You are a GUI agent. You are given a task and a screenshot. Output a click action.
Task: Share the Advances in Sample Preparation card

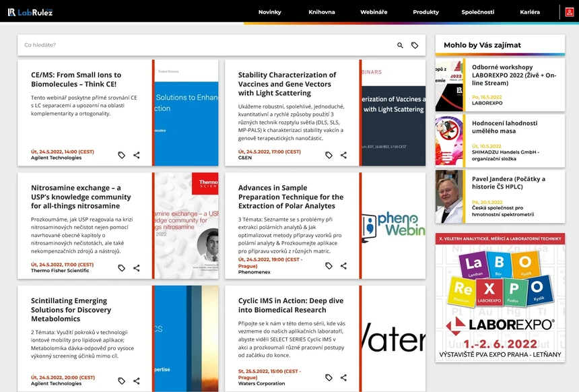pyautogui.click(x=344, y=265)
